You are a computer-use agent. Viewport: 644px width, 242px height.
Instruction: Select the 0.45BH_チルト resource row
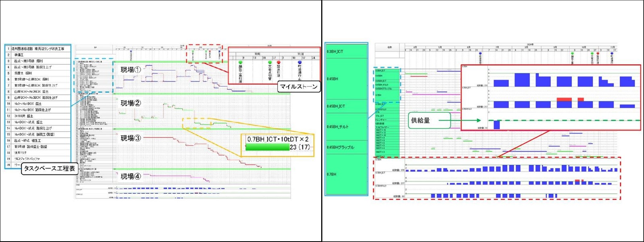point(346,127)
